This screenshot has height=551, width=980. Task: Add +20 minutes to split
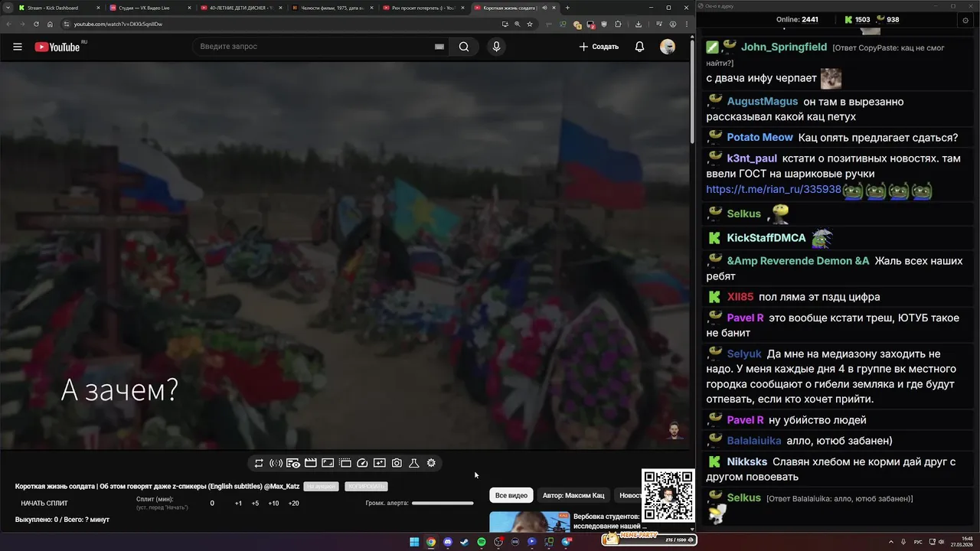click(x=293, y=504)
